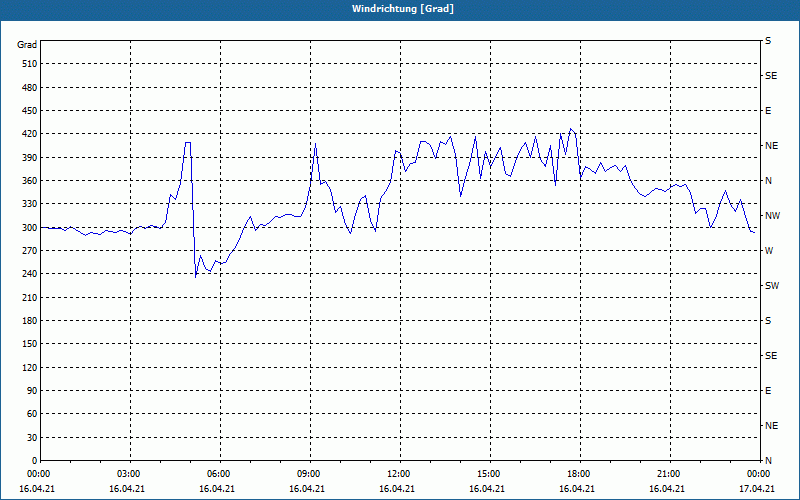Image resolution: width=800 pixels, height=500 pixels.
Task: Click the y-axis value "390"
Action: [30, 158]
